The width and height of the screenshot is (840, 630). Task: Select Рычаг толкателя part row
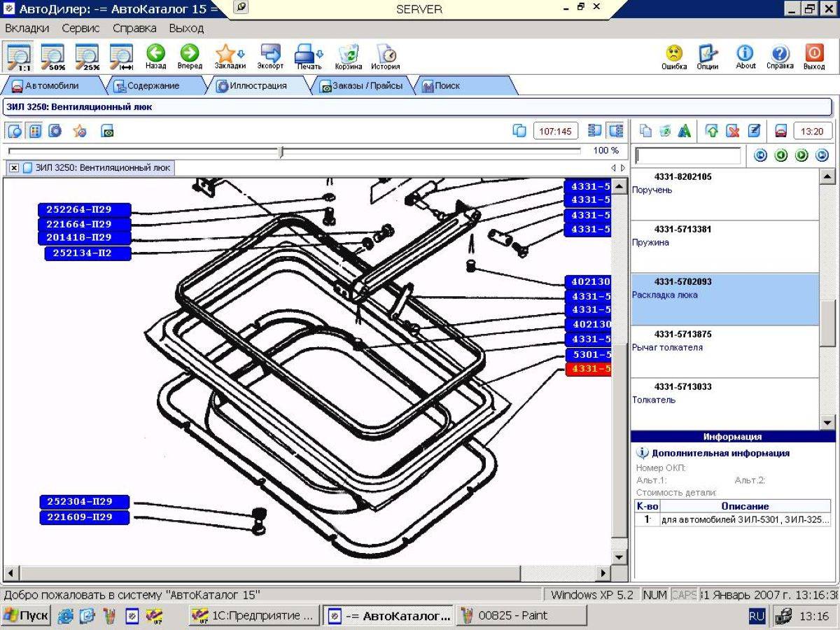[x=724, y=352]
